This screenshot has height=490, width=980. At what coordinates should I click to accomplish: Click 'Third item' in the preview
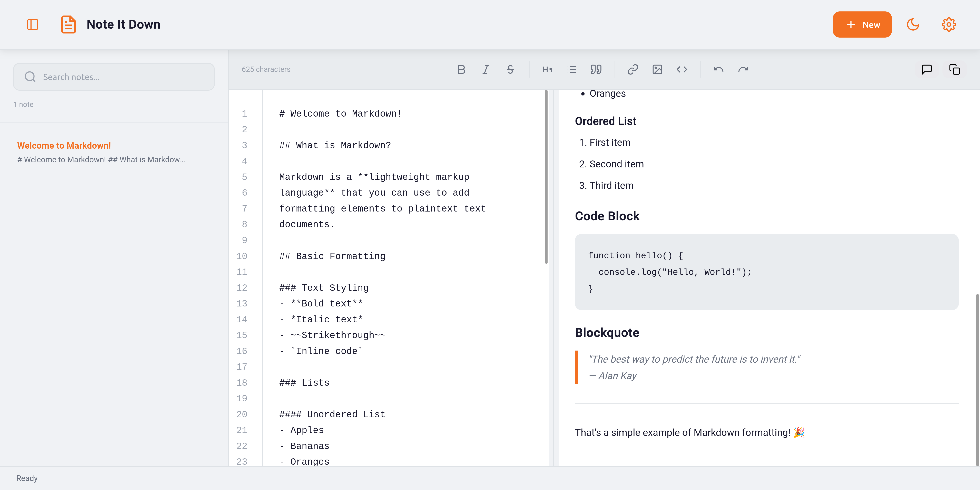coord(611,185)
